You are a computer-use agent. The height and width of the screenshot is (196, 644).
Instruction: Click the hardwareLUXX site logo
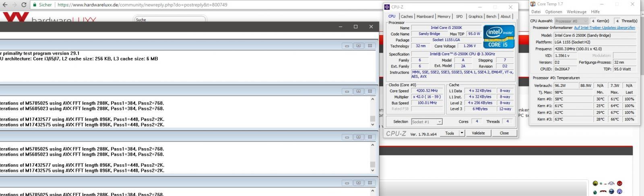pos(49,18)
